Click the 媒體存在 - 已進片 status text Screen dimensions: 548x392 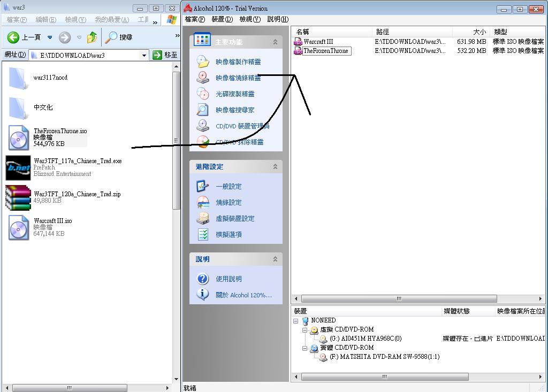pyautogui.click(x=468, y=339)
